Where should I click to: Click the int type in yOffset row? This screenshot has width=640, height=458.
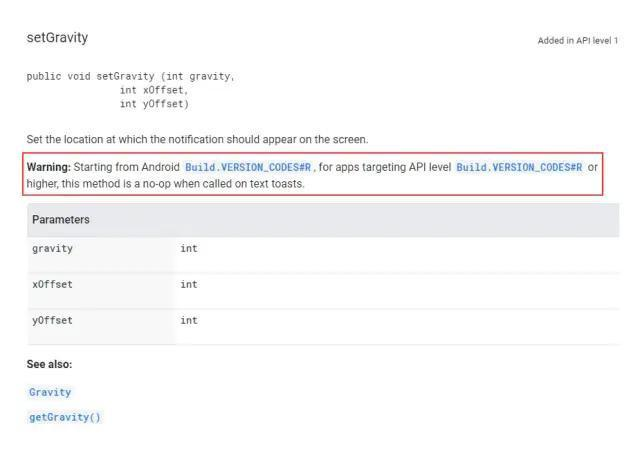point(189,320)
